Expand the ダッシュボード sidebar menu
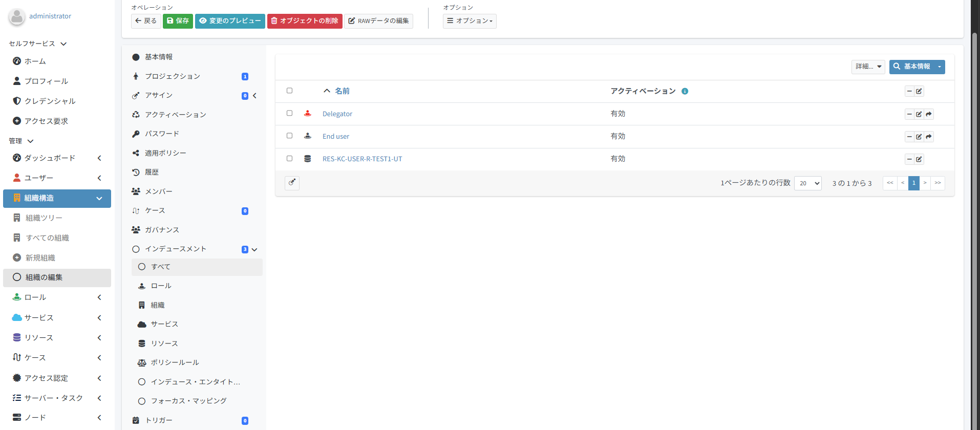The height and width of the screenshot is (430, 980). (99, 158)
